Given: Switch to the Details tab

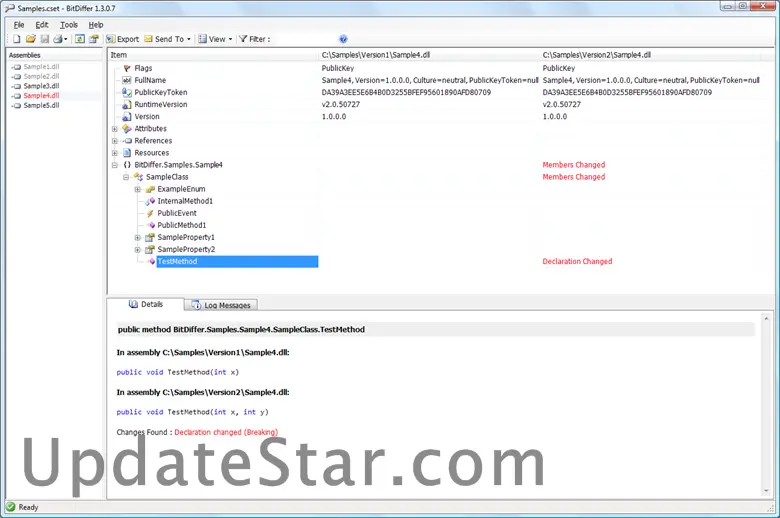Looking at the screenshot, I should (146, 304).
